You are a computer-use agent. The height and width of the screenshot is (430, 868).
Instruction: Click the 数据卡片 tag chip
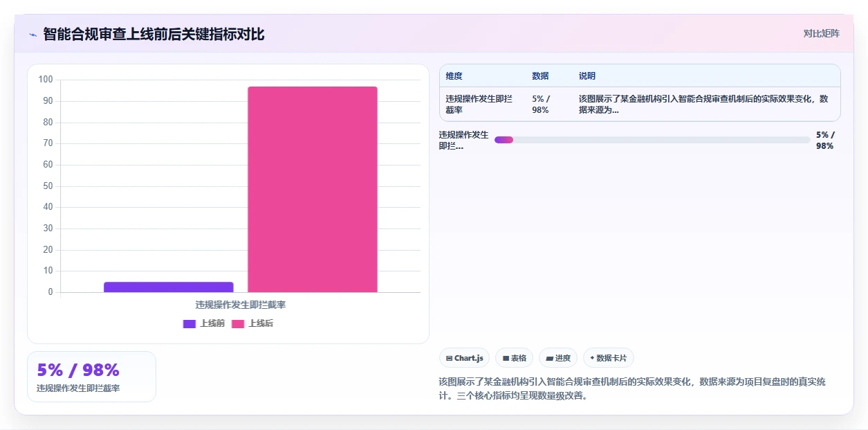point(608,358)
